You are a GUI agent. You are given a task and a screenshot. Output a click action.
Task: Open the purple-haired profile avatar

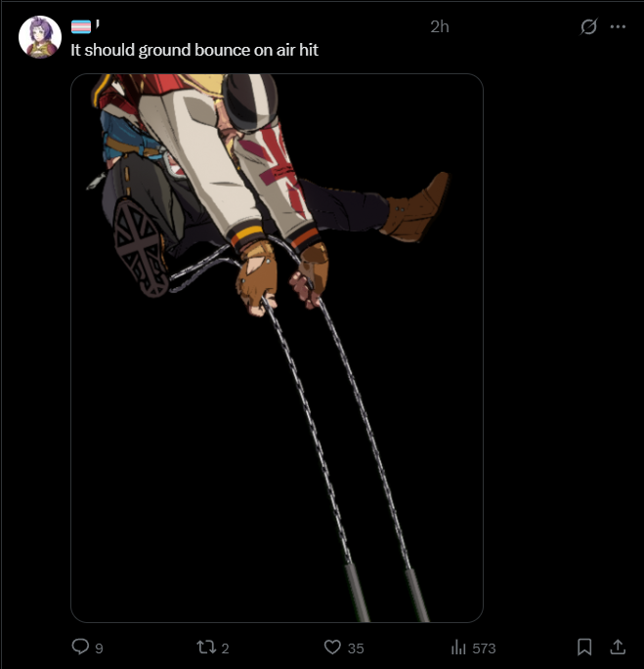40,37
